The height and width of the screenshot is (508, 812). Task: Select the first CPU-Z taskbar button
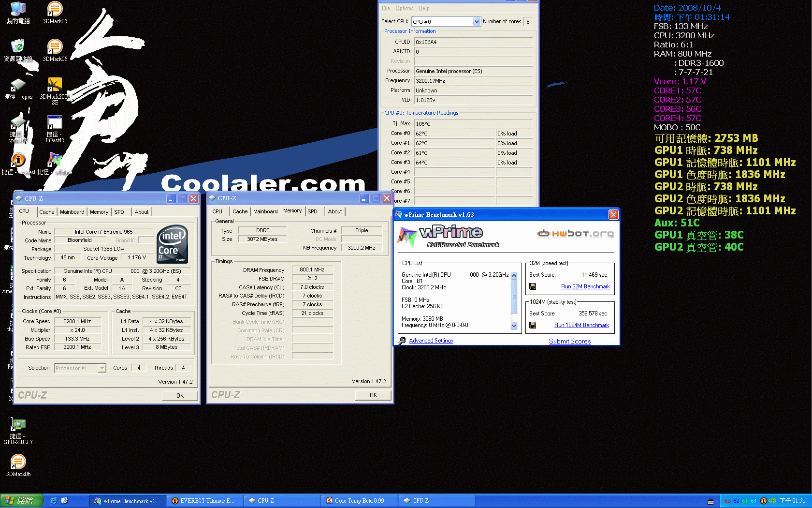(x=282, y=501)
